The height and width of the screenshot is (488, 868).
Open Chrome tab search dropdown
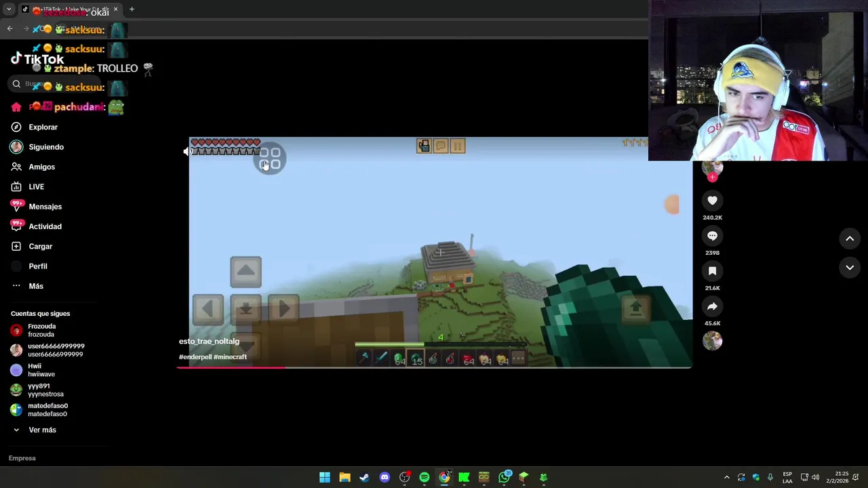[x=9, y=9]
